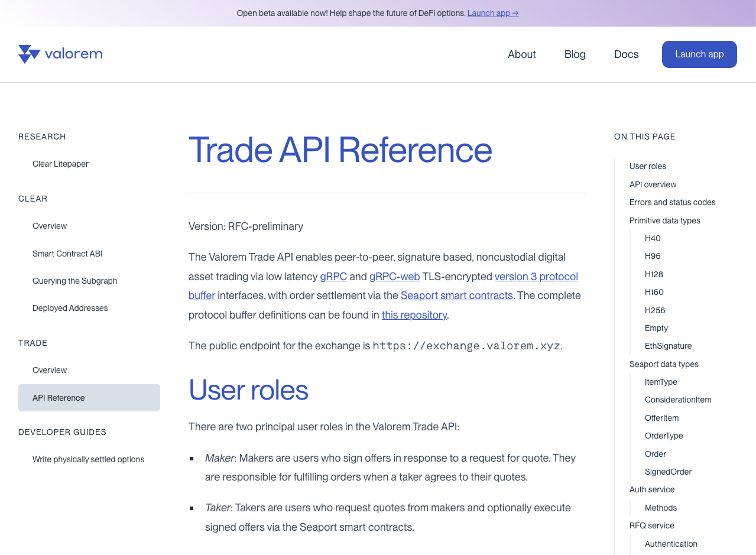Open the Seaport smart contracts link
The height and width of the screenshot is (555, 756).
(457, 296)
